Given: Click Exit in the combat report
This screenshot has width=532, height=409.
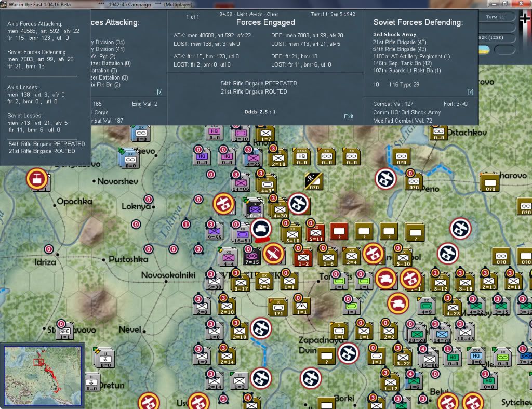Looking at the screenshot, I should [349, 116].
